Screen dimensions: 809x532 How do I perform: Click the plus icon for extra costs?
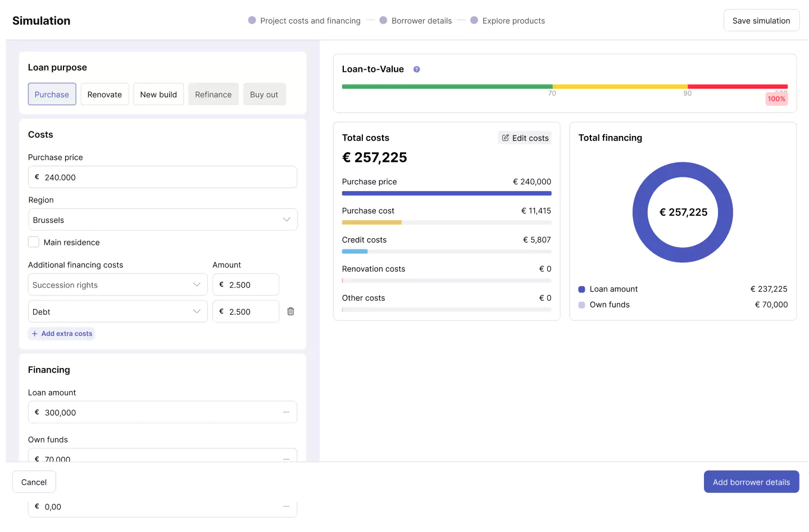[x=35, y=334]
